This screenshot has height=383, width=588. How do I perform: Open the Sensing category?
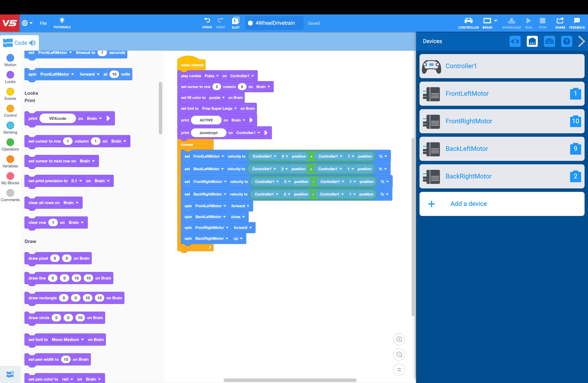click(x=10, y=128)
